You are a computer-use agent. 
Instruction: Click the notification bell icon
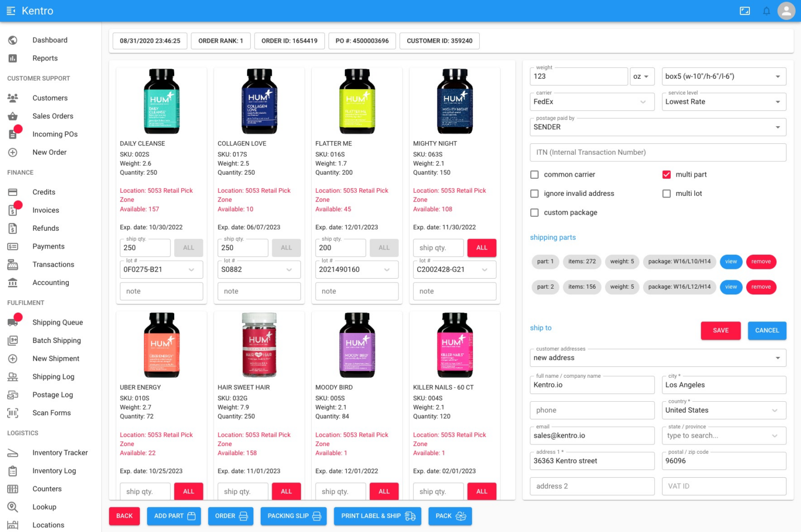coord(766,11)
